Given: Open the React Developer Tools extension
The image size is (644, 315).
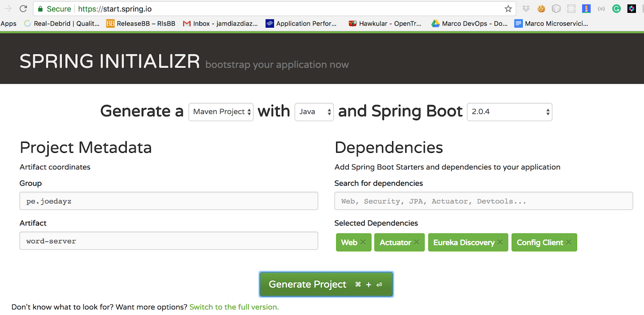Looking at the screenshot, I should [x=571, y=8].
